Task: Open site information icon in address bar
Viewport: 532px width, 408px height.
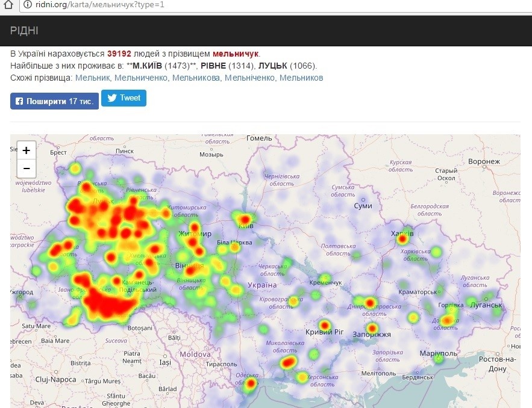Action: point(27,5)
